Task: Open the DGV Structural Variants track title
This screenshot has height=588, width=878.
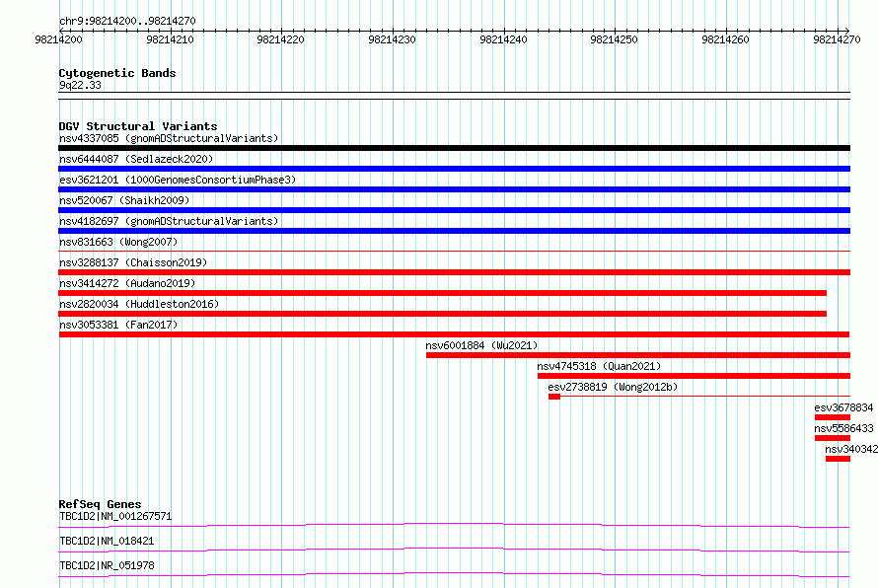Action: pyautogui.click(x=138, y=126)
